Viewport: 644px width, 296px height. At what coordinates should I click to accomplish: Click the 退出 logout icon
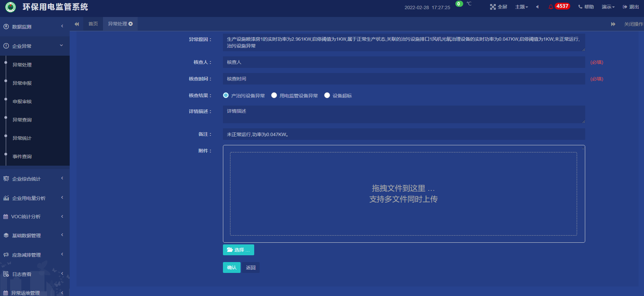[625, 7]
